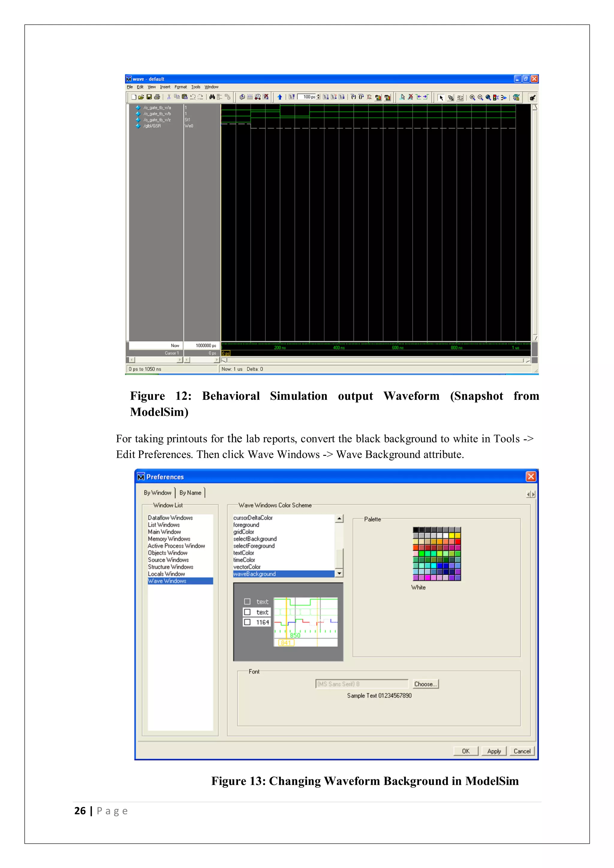
Task: Switch to the By Name tab
Action: coord(191,493)
